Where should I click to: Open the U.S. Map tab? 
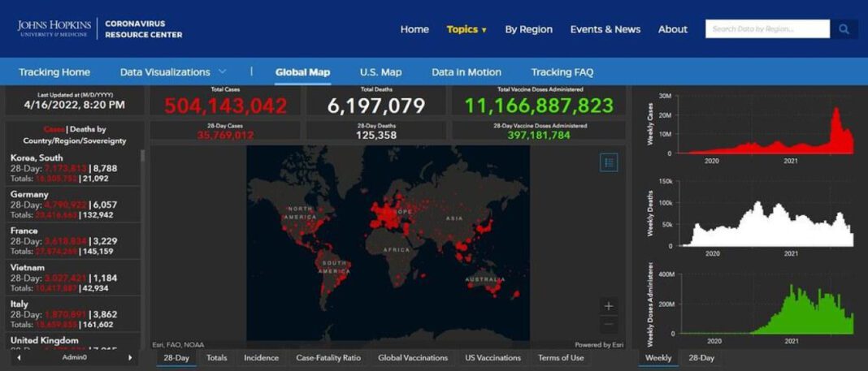(380, 72)
